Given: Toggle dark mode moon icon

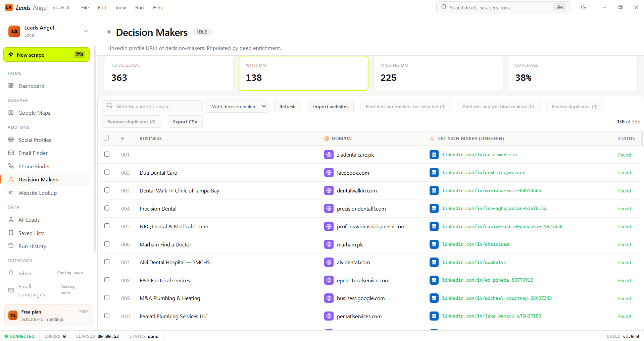Looking at the screenshot, I should click(583, 7).
